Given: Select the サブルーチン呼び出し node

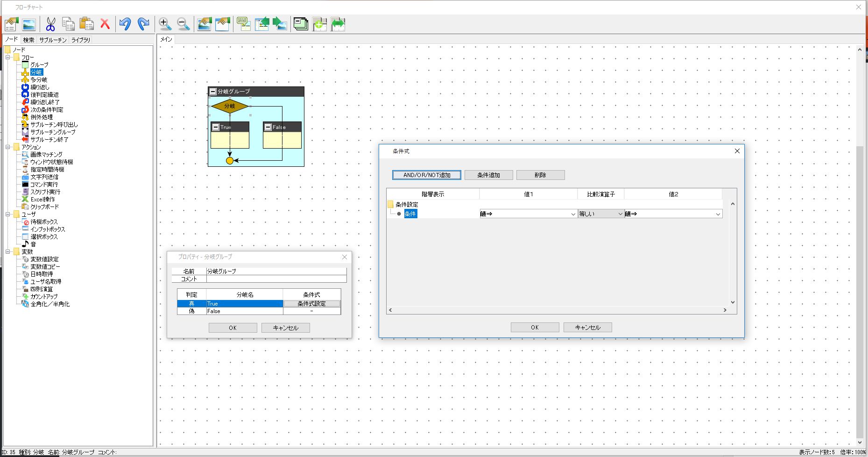Looking at the screenshot, I should pyautogui.click(x=54, y=125).
